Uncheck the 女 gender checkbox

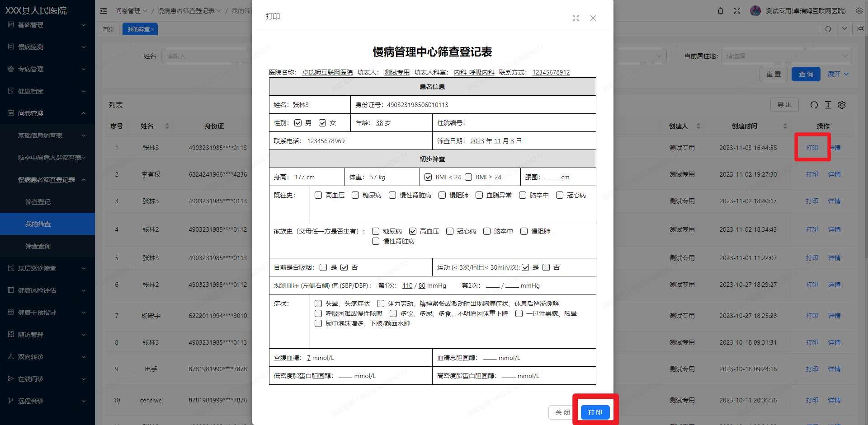322,122
